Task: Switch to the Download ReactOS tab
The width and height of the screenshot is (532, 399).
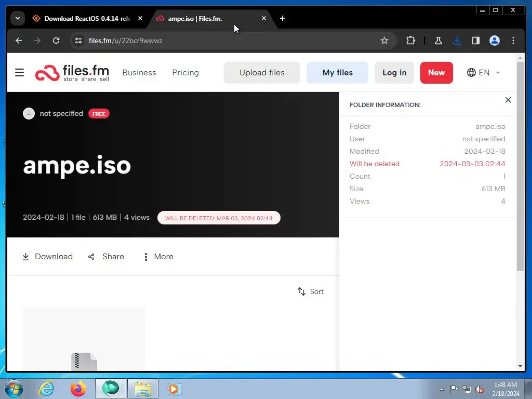Action: [x=87, y=19]
